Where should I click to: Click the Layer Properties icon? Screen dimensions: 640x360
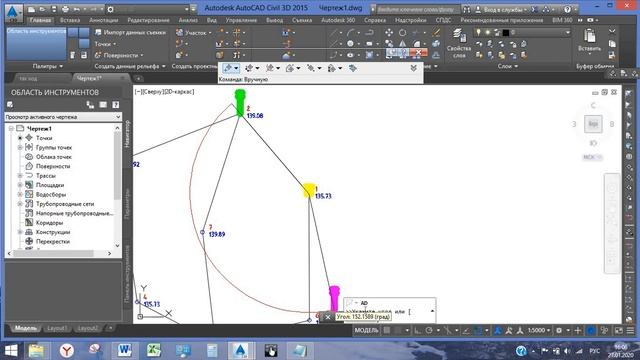pyautogui.click(x=459, y=36)
